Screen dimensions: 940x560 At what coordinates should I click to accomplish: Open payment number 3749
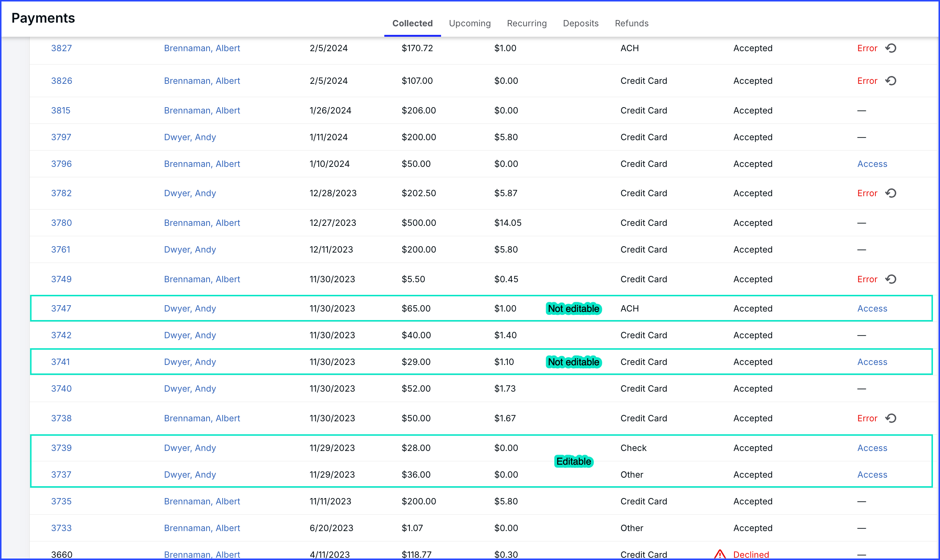coord(62,279)
